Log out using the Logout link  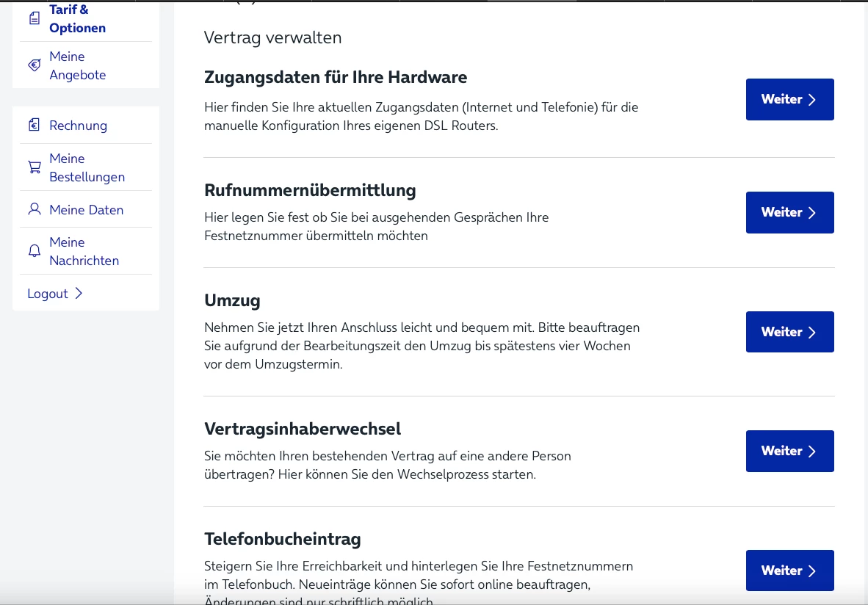[x=48, y=294]
